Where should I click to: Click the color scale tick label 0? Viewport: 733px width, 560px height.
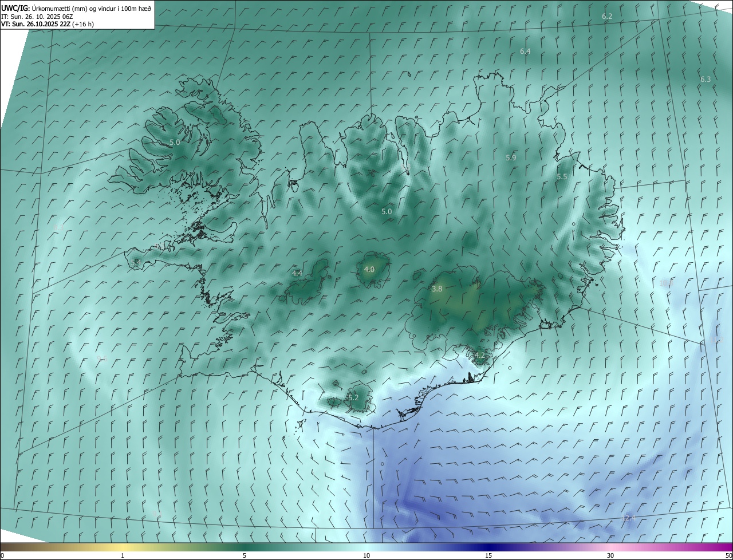(x=2, y=555)
